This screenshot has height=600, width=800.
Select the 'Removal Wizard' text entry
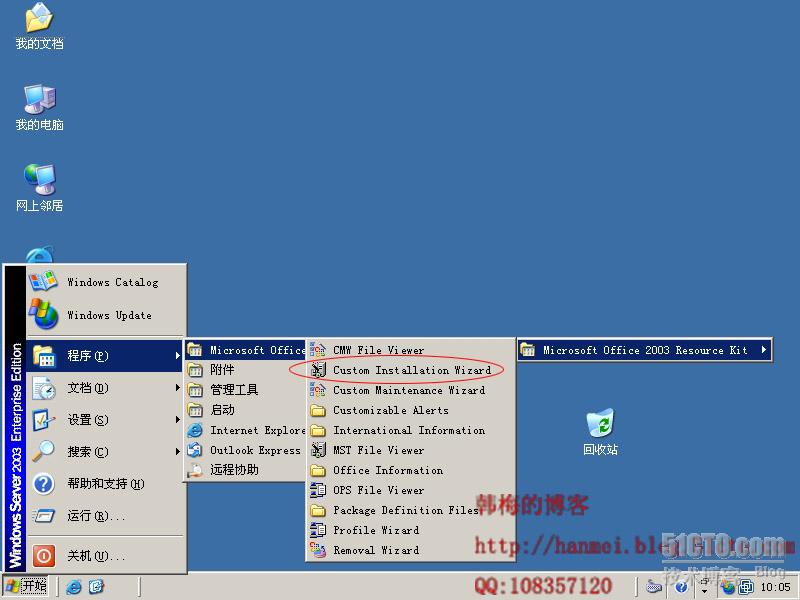pos(376,550)
